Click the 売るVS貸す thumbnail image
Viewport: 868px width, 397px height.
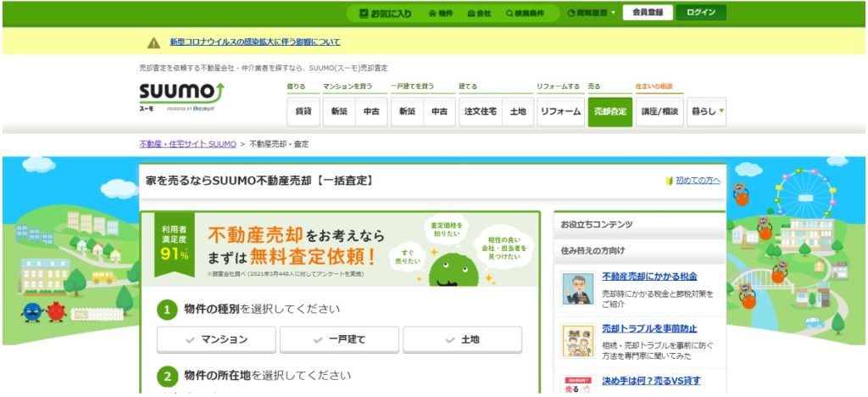(x=578, y=385)
